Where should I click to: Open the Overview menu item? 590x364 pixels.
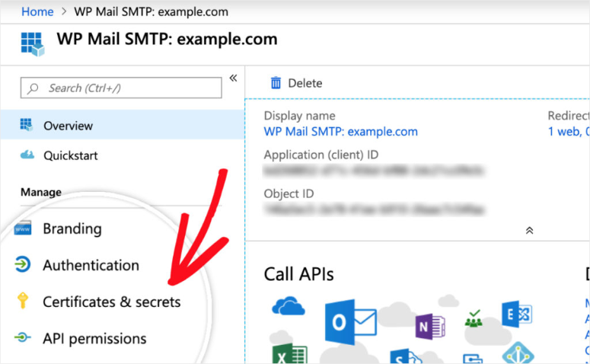pos(123,125)
